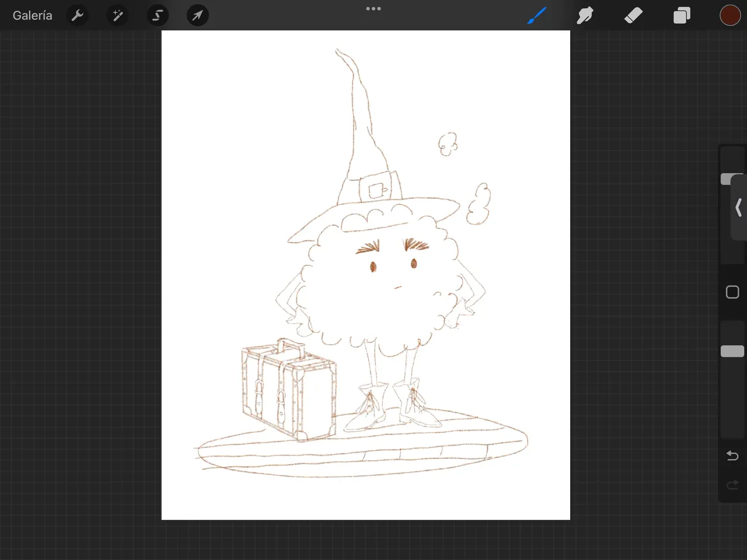This screenshot has width=747, height=560.
Task: Tap the square modify button in sidebar
Action: pyautogui.click(x=732, y=292)
